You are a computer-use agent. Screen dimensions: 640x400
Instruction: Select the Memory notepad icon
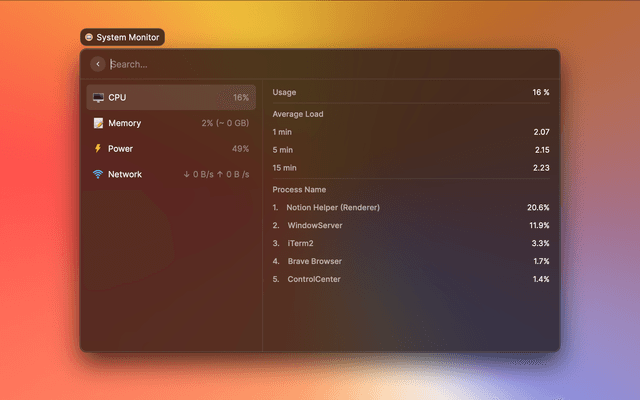pos(98,123)
